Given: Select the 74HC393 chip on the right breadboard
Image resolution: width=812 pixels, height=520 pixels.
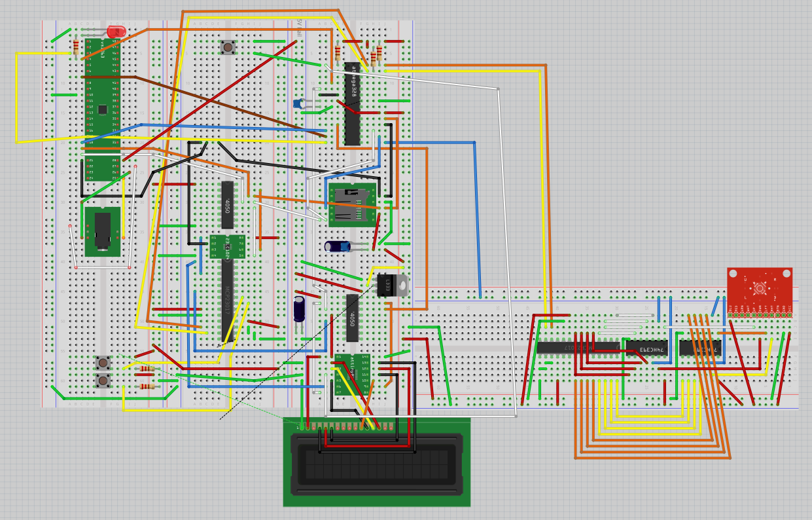Looking at the screenshot, I should tap(646, 348).
